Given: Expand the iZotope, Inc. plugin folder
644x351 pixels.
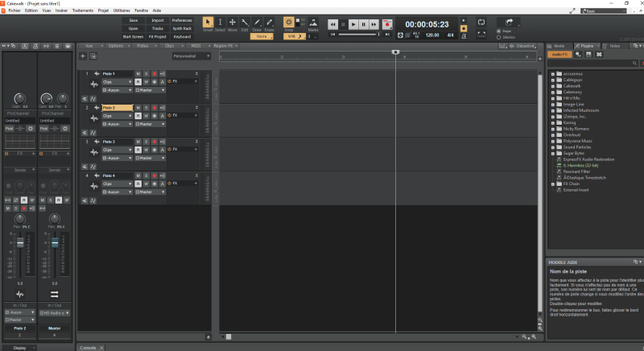Looking at the screenshot, I should pos(554,117).
